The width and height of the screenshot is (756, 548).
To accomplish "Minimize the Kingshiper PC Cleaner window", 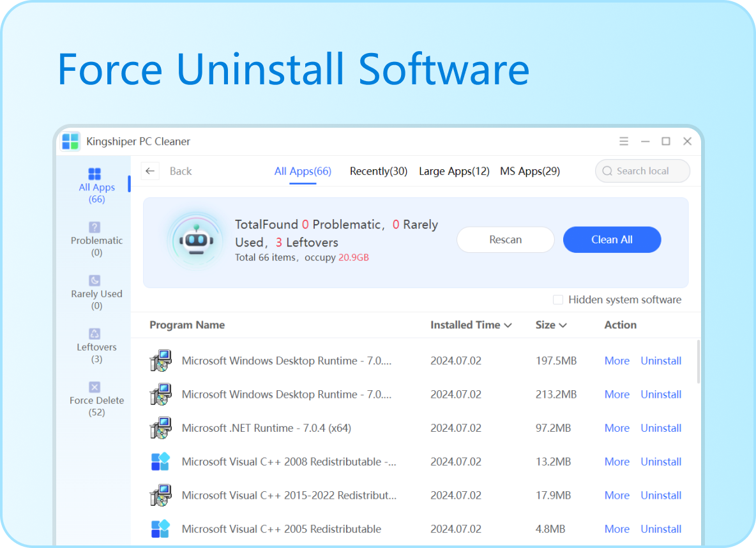I will coord(645,141).
